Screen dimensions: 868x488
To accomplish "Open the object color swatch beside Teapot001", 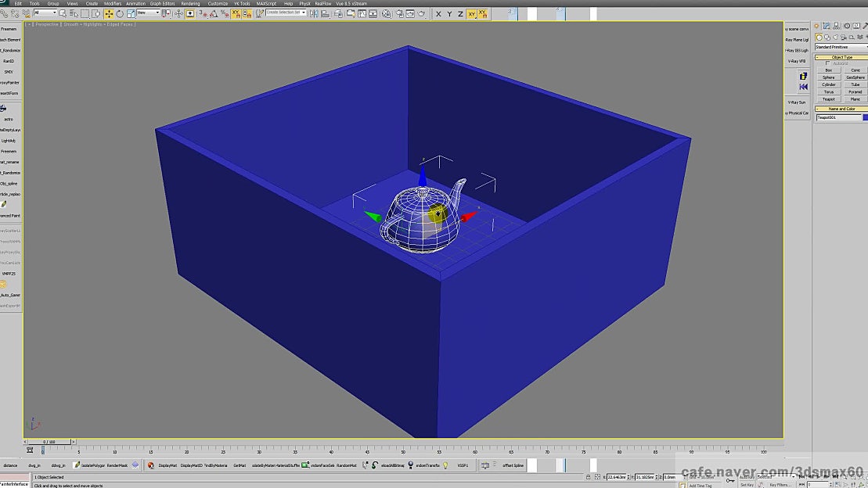I will (864, 117).
